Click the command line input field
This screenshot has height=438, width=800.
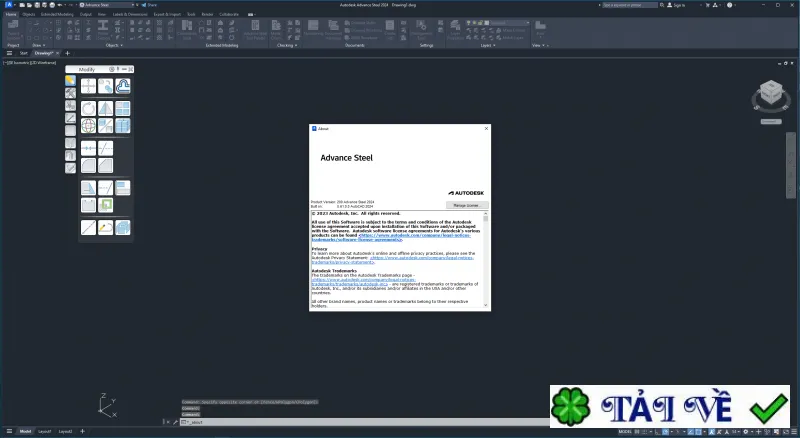point(365,422)
